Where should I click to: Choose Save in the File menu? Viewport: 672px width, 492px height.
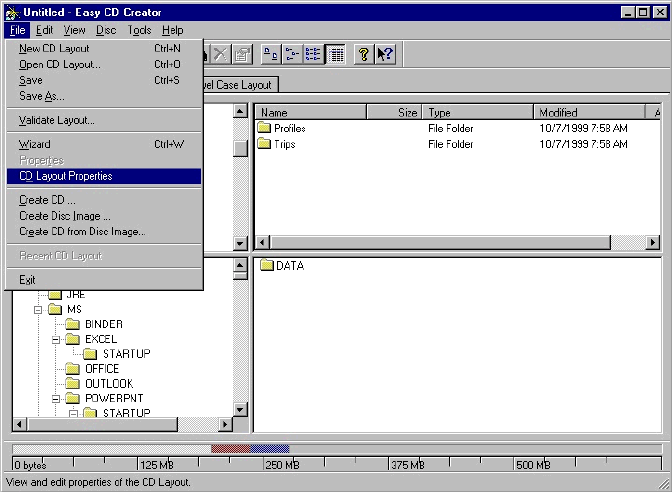pyautogui.click(x=104, y=80)
